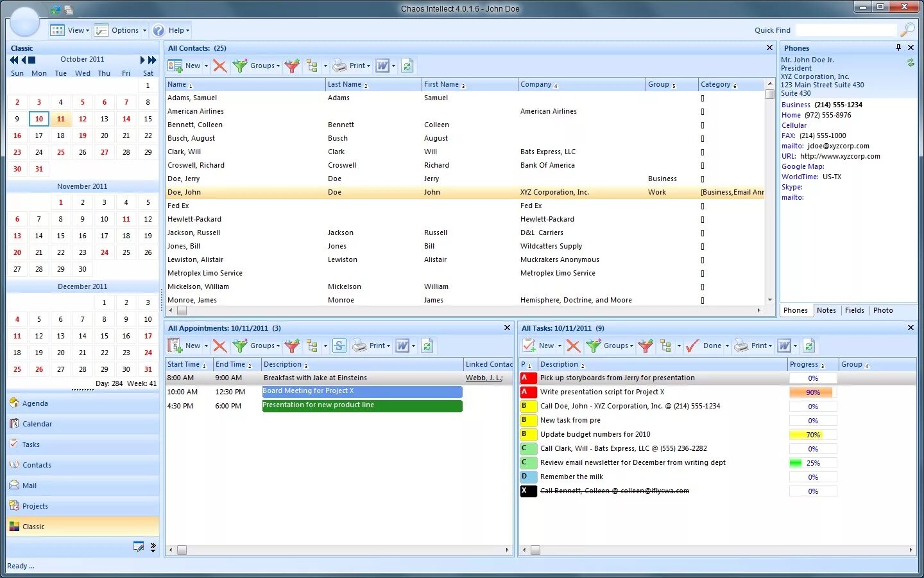This screenshot has height=578, width=924.
Task: Click the New task icon in Tasks toolbar
Action: tap(529, 346)
